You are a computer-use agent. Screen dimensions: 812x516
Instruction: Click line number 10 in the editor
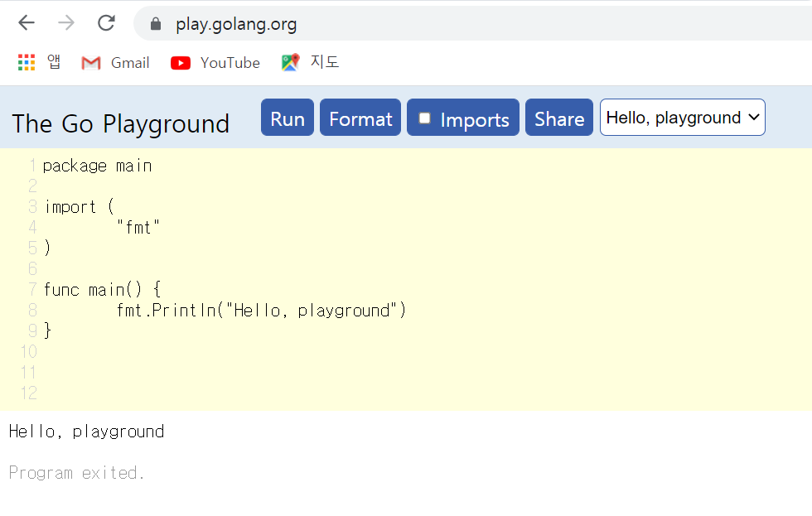tap(29, 352)
